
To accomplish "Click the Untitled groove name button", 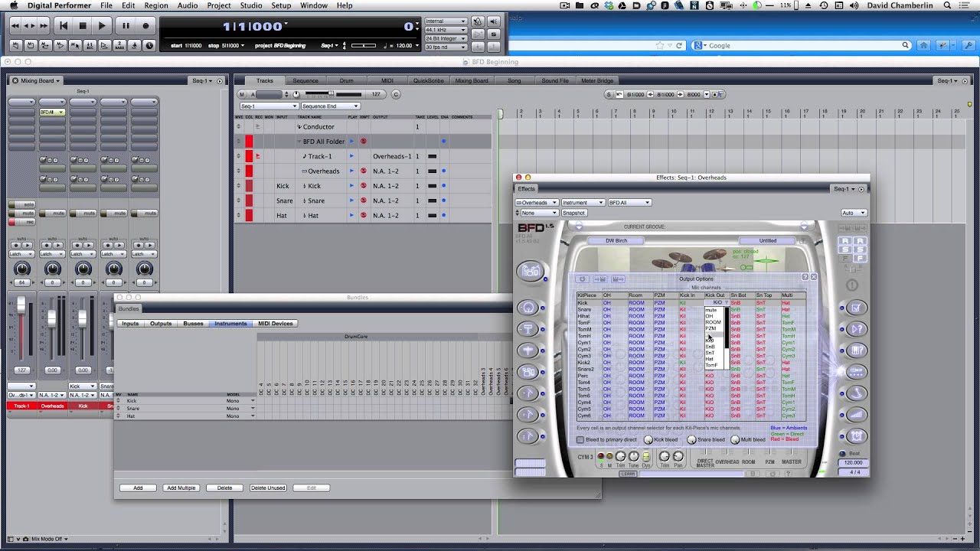I will [768, 240].
